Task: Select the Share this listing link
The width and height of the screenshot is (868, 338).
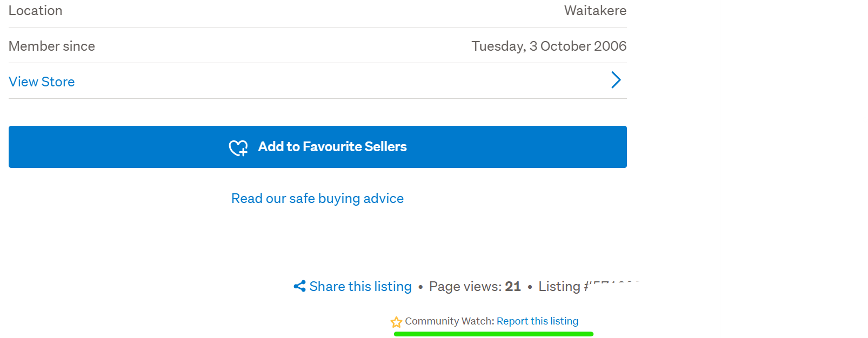Action: click(x=360, y=286)
